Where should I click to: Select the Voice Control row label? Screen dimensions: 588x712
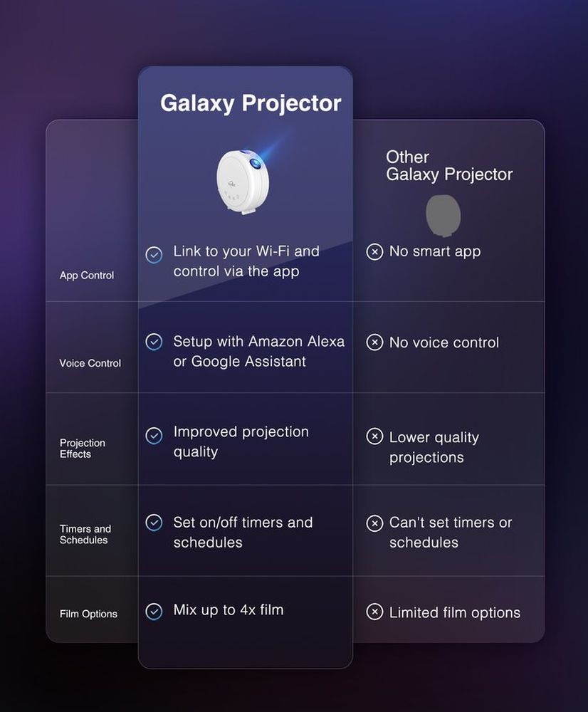coord(90,363)
